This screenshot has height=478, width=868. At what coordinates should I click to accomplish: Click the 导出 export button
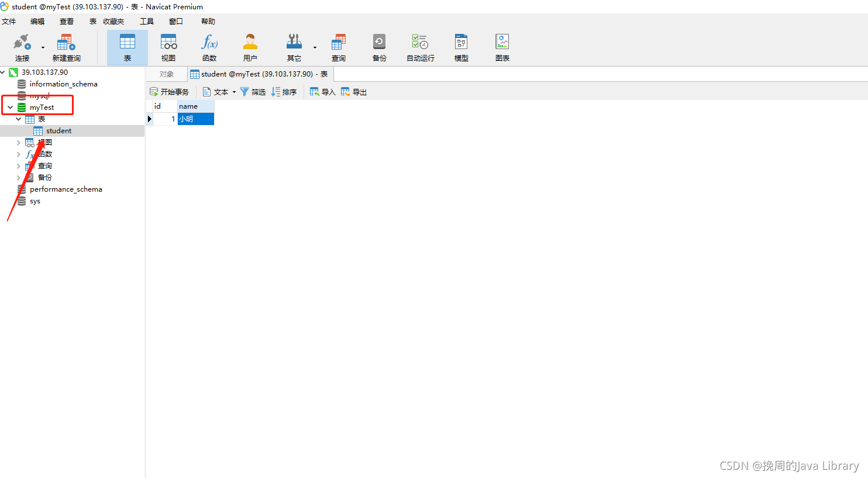point(354,92)
